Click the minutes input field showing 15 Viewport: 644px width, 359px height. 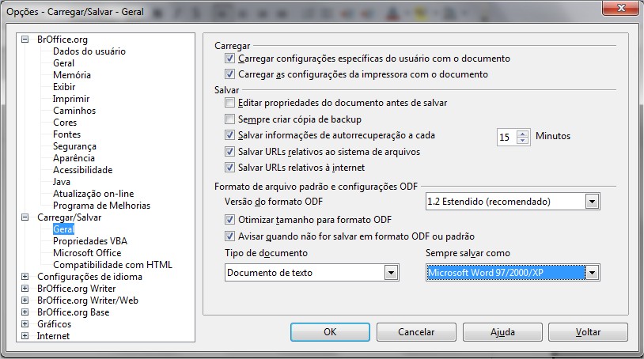pos(507,137)
